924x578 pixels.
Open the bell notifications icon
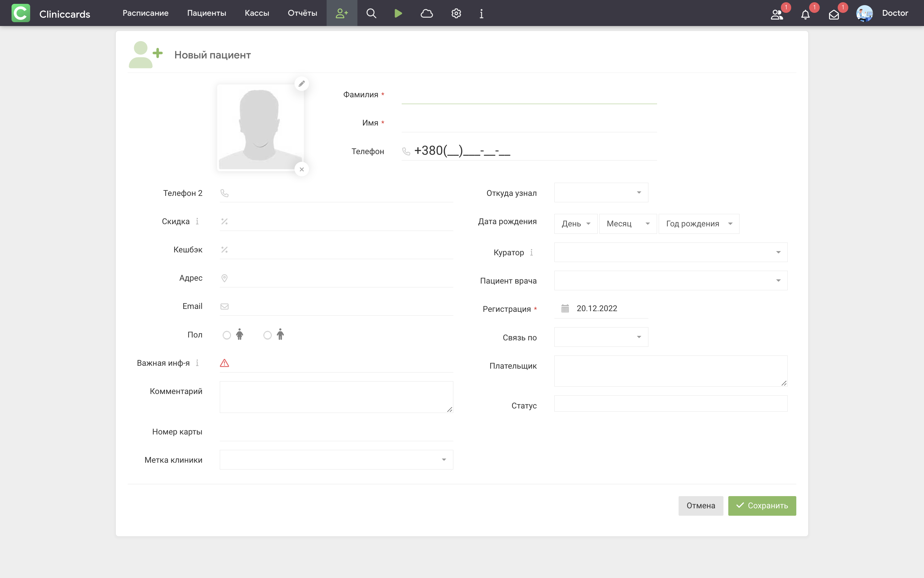pyautogui.click(x=805, y=14)
